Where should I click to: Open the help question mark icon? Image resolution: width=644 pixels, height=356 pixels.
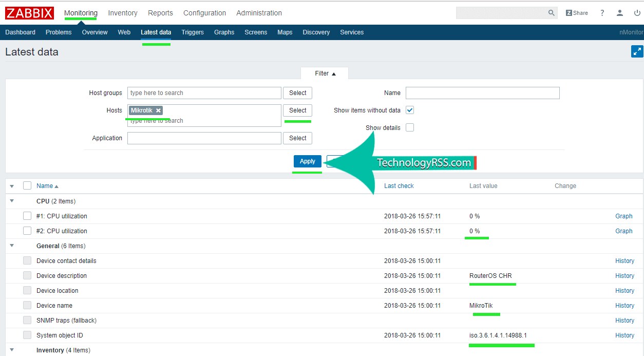602,13
